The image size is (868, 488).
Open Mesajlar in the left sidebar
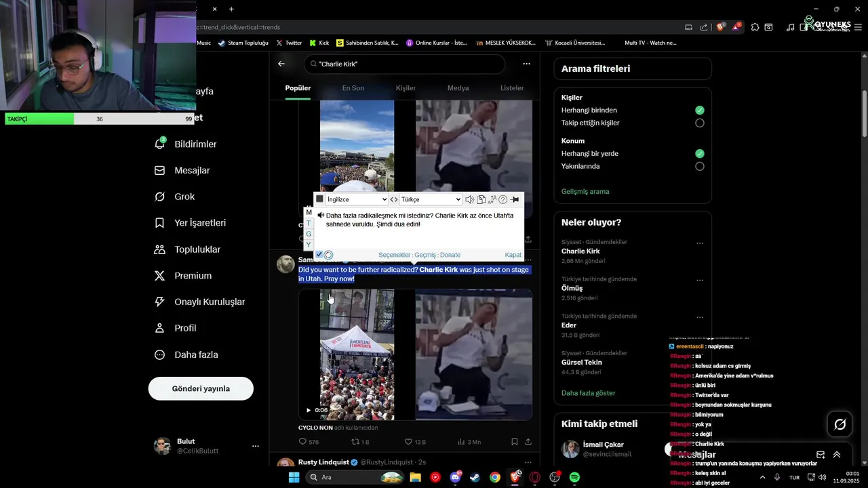tap(182, 170)
